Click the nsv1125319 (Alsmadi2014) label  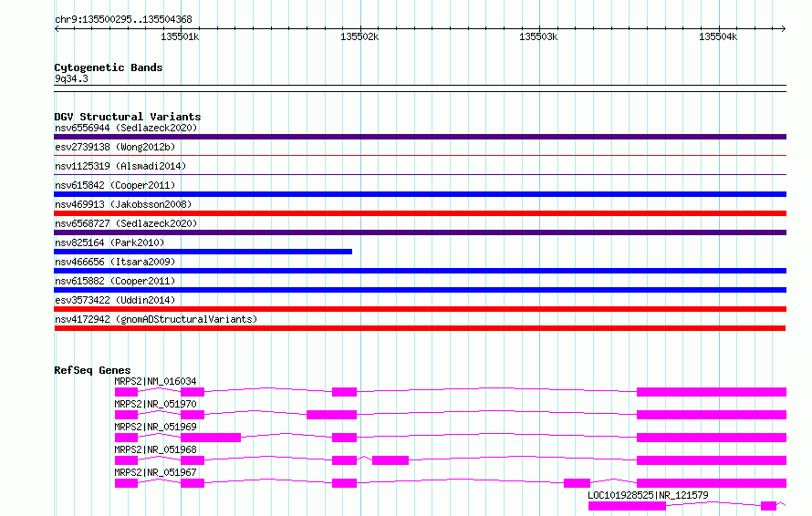point(120,166)
